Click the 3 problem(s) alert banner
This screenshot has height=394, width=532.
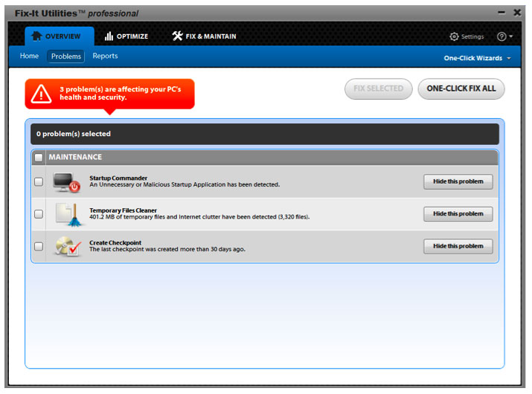coord(109,94)
